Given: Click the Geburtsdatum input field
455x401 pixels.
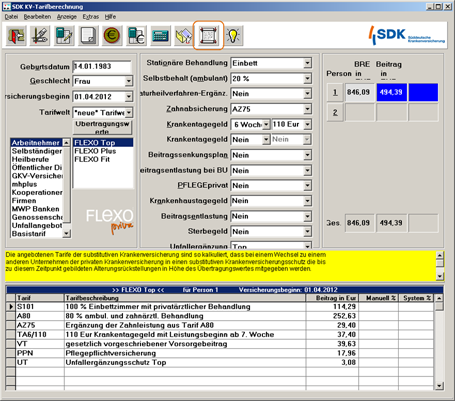Looking at the screenshot, I should 102,66.
